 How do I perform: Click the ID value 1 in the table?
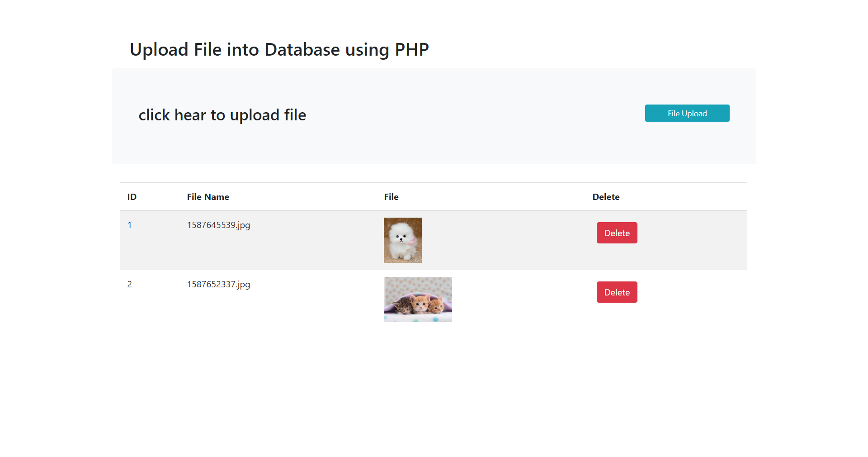point(130,224)
